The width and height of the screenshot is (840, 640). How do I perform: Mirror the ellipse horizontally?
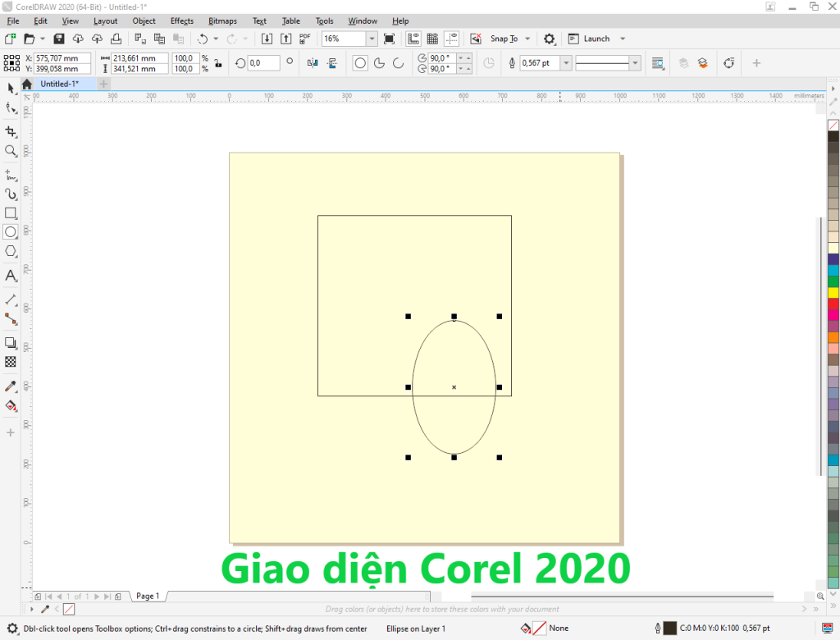click(x=313, y=63)
